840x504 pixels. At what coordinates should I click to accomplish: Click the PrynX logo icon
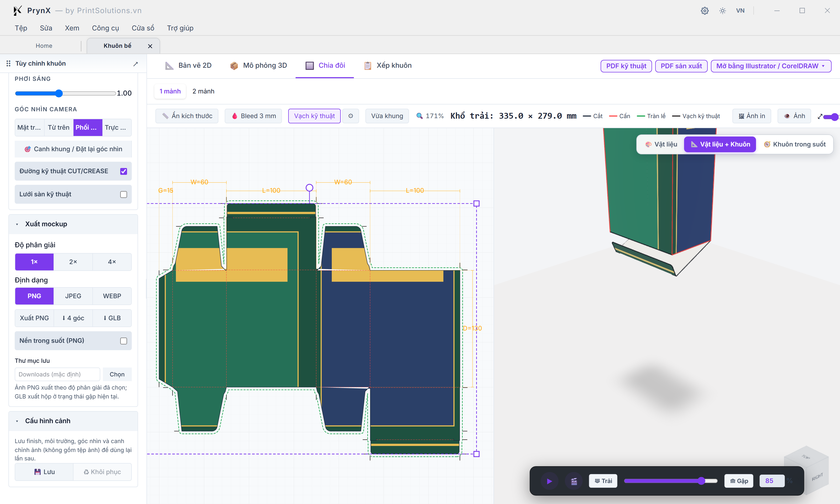(x=18, y=10)
